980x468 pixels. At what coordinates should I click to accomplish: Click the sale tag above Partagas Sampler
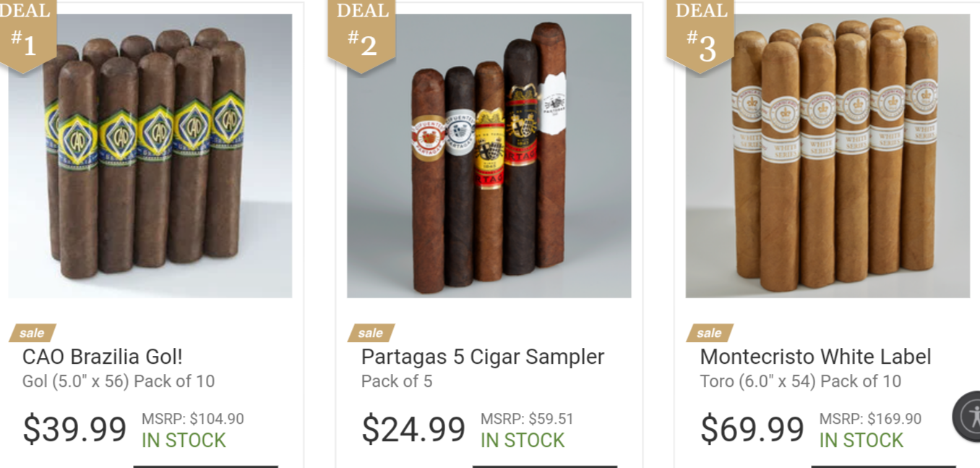[x=371, y=333]
